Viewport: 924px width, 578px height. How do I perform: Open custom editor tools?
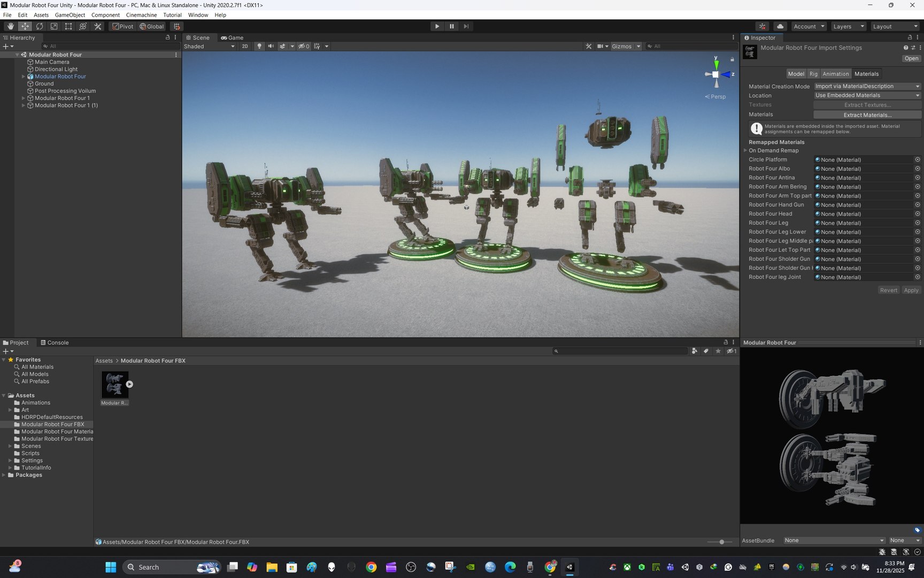point(97,26)
